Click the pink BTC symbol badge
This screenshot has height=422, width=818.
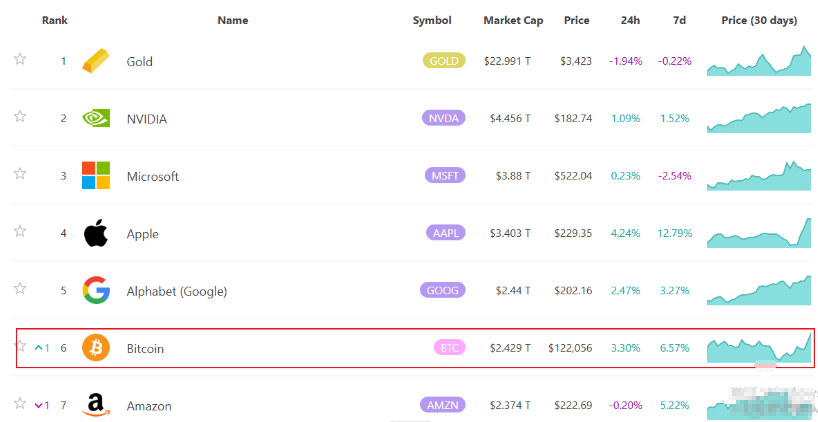[448, 348]
